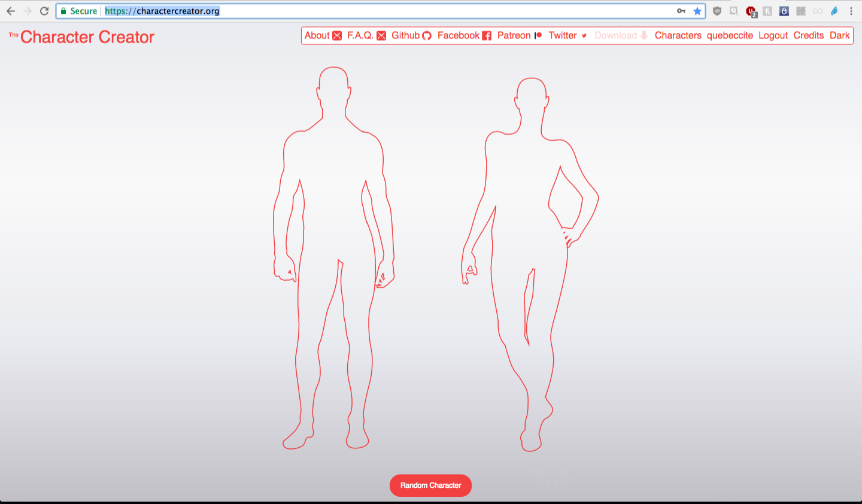Click The Character Creator logo title

coord(81,37)
